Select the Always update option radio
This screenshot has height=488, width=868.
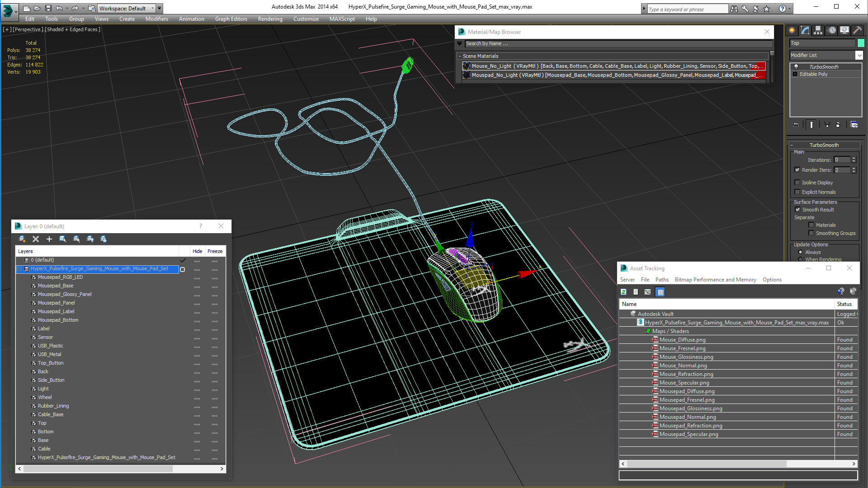(801, 252)
